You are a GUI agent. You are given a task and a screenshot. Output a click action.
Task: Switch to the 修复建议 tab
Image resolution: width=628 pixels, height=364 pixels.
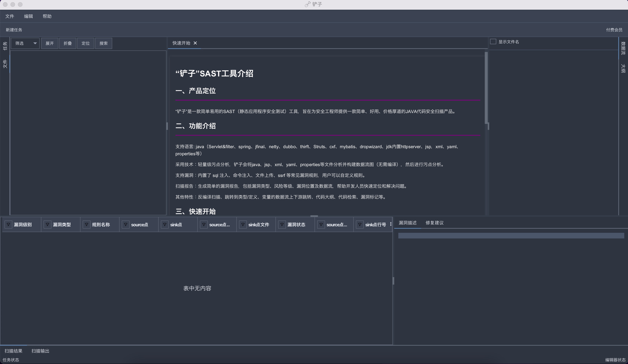click(x=434, y=223)
